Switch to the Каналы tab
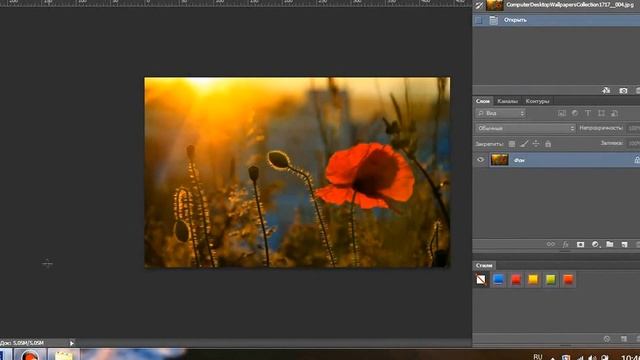The image size is (640, 360). point(507,101)
